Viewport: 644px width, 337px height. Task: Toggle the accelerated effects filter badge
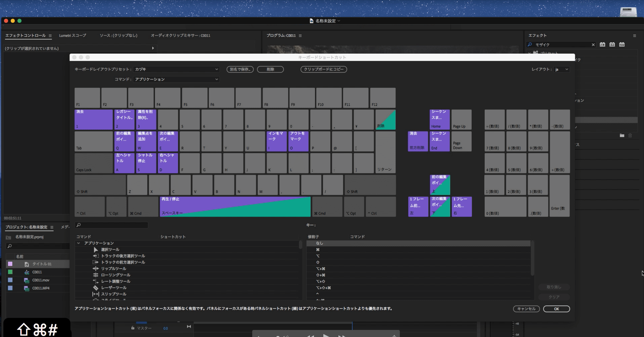[x=603, y=44]
